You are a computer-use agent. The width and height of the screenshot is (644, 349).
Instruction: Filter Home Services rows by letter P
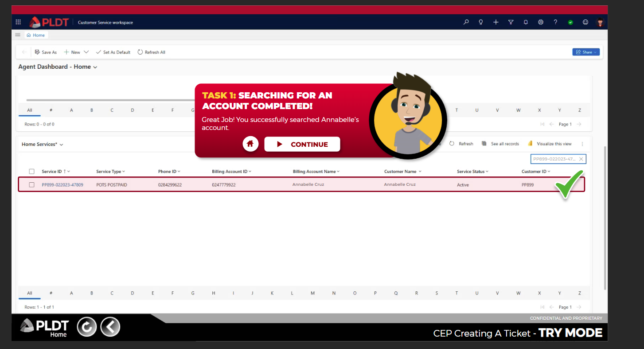pos(375,293)
